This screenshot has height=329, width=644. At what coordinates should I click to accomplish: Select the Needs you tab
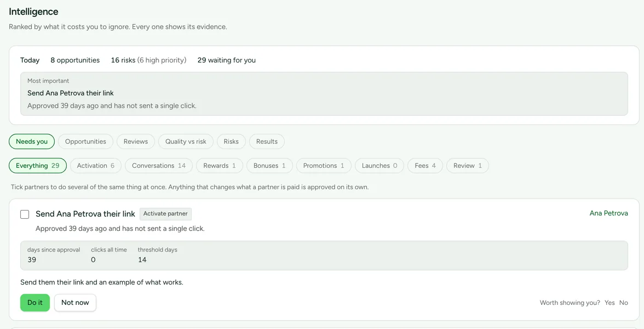pyautogui.click(x=32, y=141)
